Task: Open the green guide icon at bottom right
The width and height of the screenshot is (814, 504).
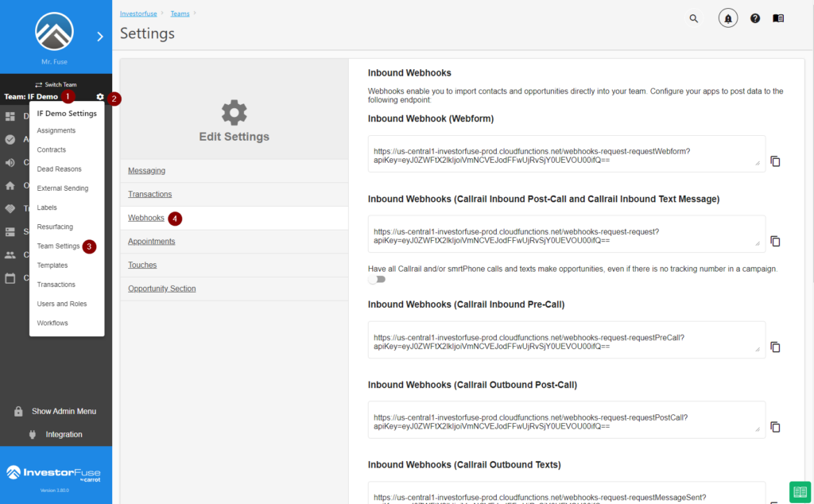Action: point(800,491)
